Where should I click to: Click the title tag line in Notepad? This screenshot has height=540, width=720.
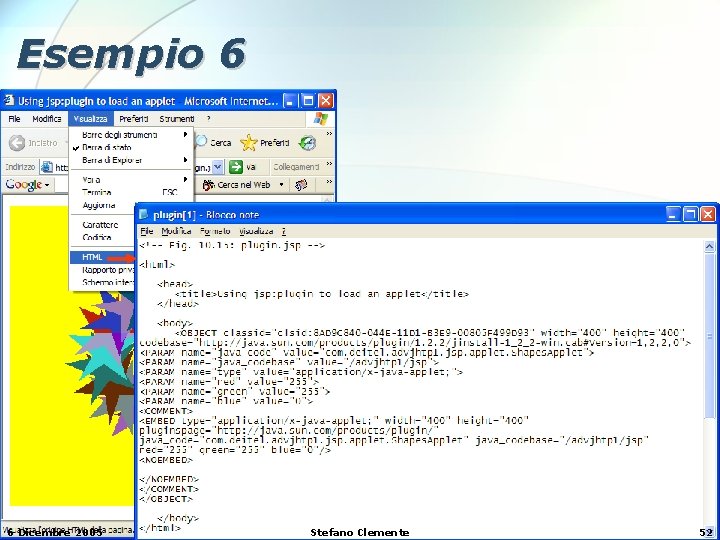click(321, 294)
